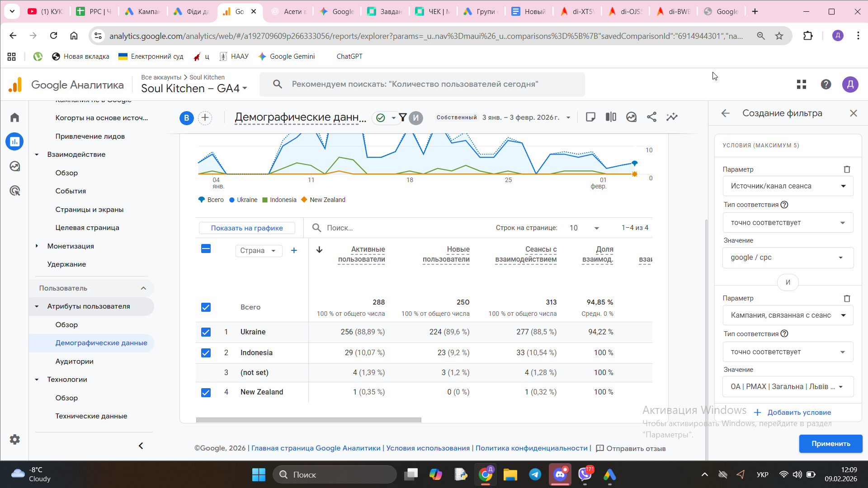Open the Admin gear settings

(14, 439)
